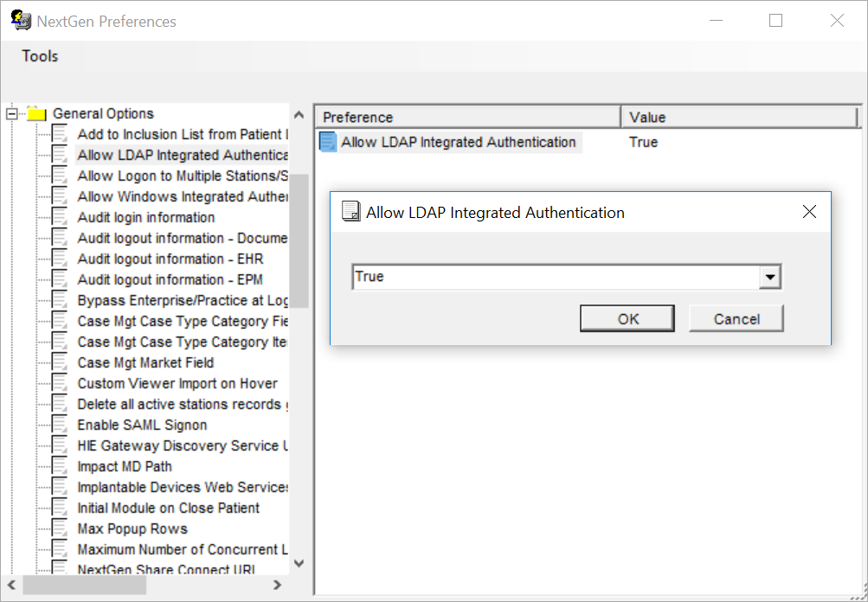The width and height of the screenshot is (868, 602).
Task: Click icon beside Delete all active stations records
Action: (59, 404)
